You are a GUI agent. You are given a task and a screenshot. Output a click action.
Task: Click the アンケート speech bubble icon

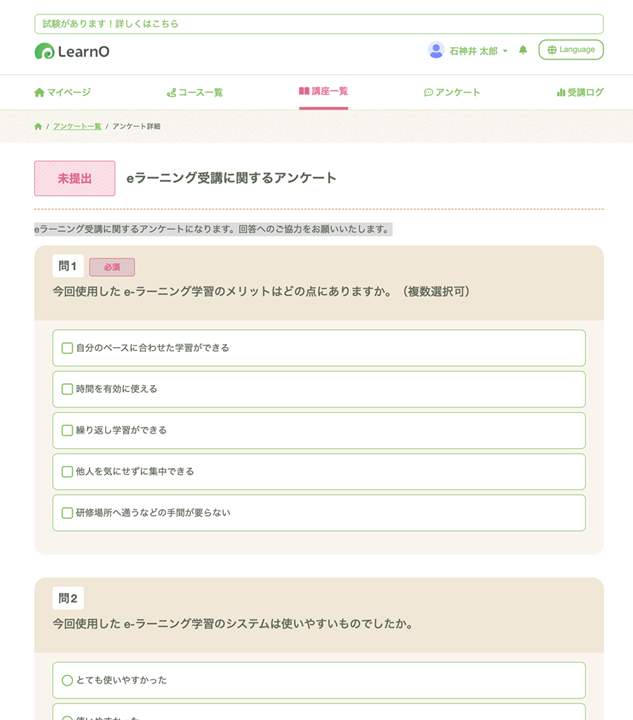428,93
